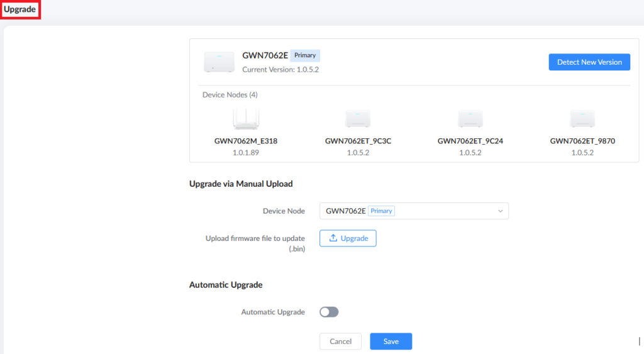
Task: Select the GWN7062ET_9870 node icon
Action: pos(582,119)
